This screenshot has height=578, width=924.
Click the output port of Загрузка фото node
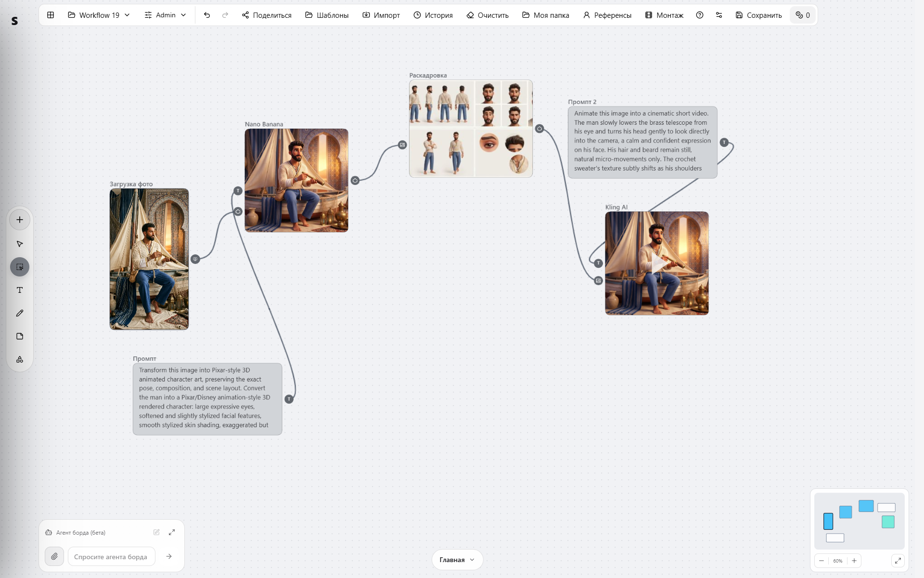pos(195,259)
